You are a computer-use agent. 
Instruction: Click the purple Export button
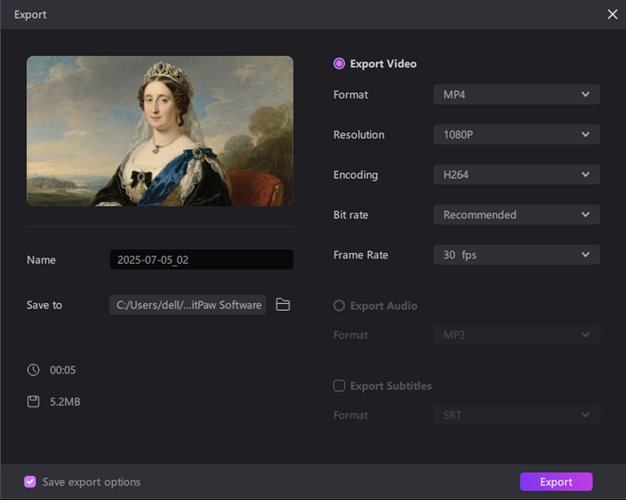point(556,482)
